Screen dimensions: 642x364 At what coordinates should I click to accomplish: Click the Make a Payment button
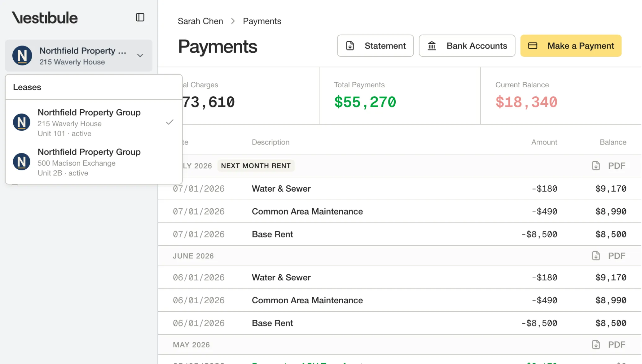[x=571, y=46]
